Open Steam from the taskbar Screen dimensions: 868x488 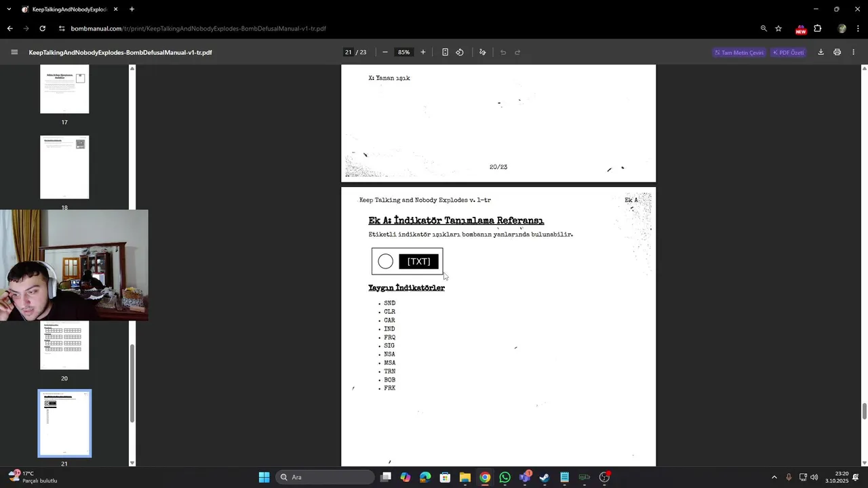pos(544,477)
